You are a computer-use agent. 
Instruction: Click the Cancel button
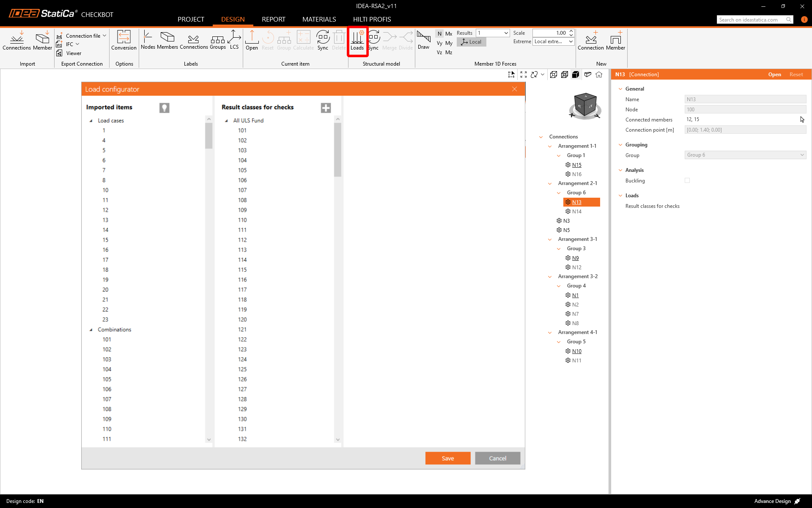497,458
